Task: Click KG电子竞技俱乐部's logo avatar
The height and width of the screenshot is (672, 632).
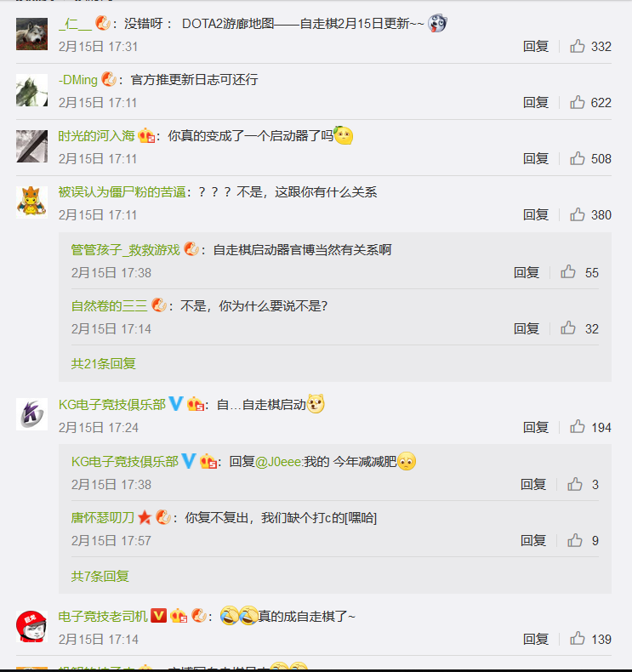Action: (x=31, y=414)
